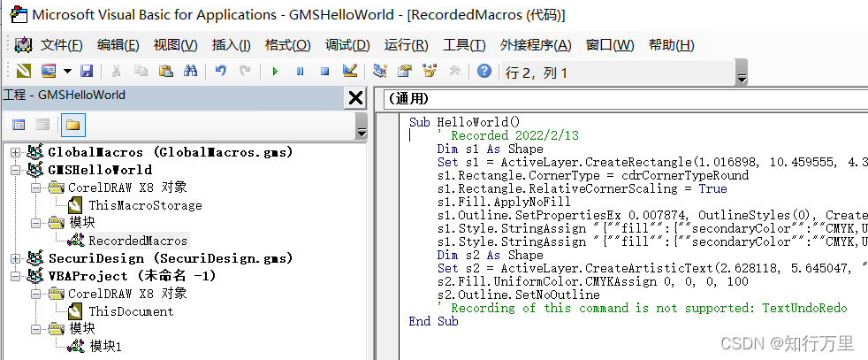Collapse CorelDRAW X8 对象 folder under GMSHelloWorld

[36, 188]
